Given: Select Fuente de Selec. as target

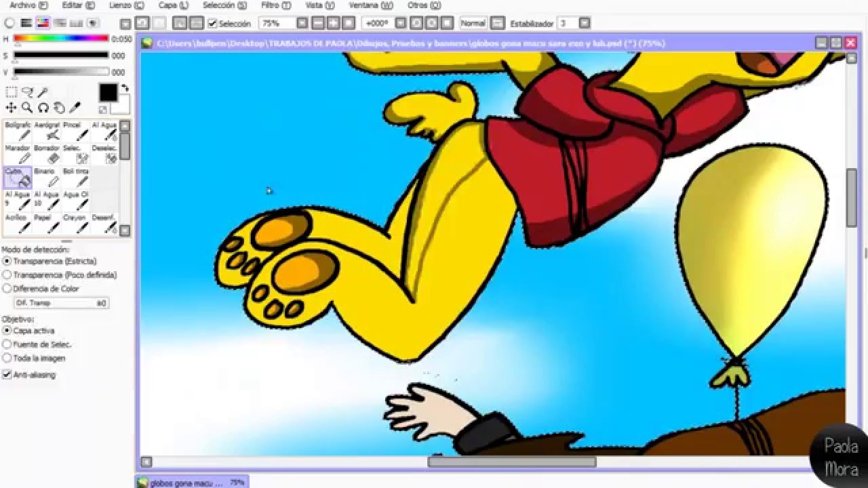Looking at the screenshot, I should click(37, 344).
